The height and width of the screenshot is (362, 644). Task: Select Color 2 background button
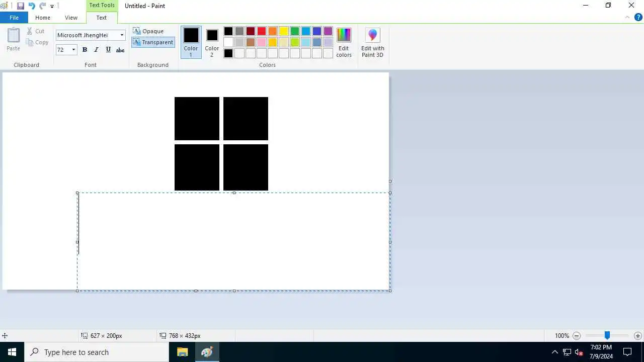point(212,42)
